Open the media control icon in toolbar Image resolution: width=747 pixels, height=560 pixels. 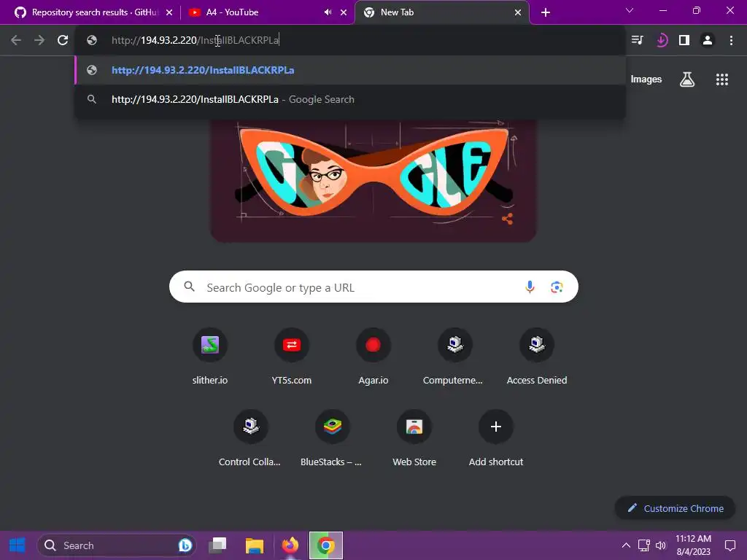pyautogui.click(x=638, y=41)
